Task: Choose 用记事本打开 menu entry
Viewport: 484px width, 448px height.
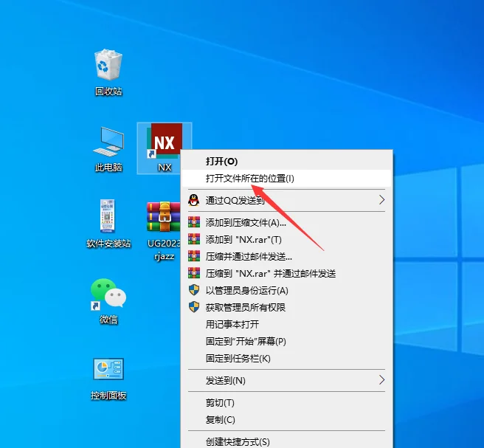Action: coord(286,325)
